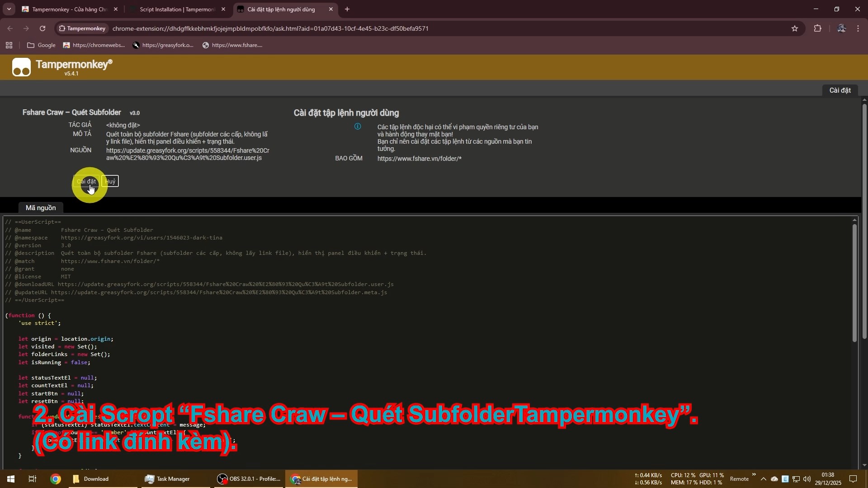Open the Extensions puzzle icon
The width and height of the screenshot is (868, 488).
pos(818,28)
